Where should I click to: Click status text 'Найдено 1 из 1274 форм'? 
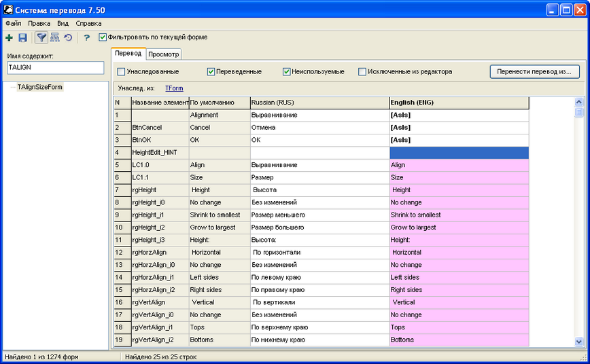41,357
